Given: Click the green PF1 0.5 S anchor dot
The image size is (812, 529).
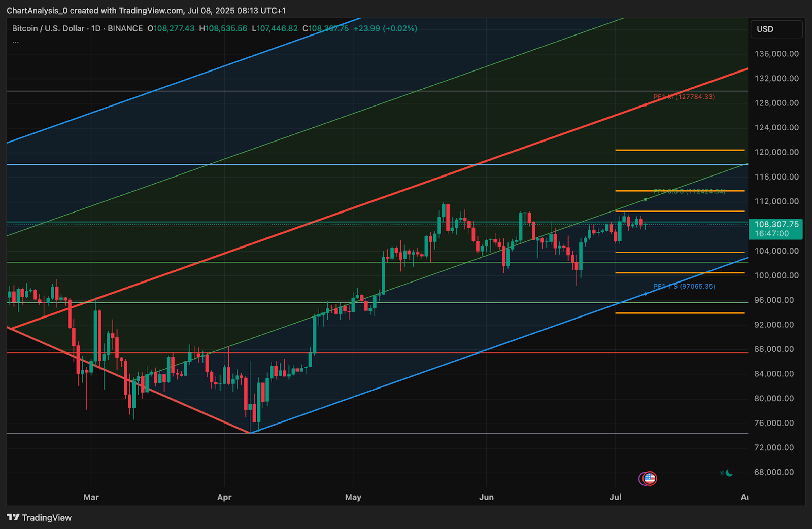Looking at the screenshot, I should [x=646, y=199].
